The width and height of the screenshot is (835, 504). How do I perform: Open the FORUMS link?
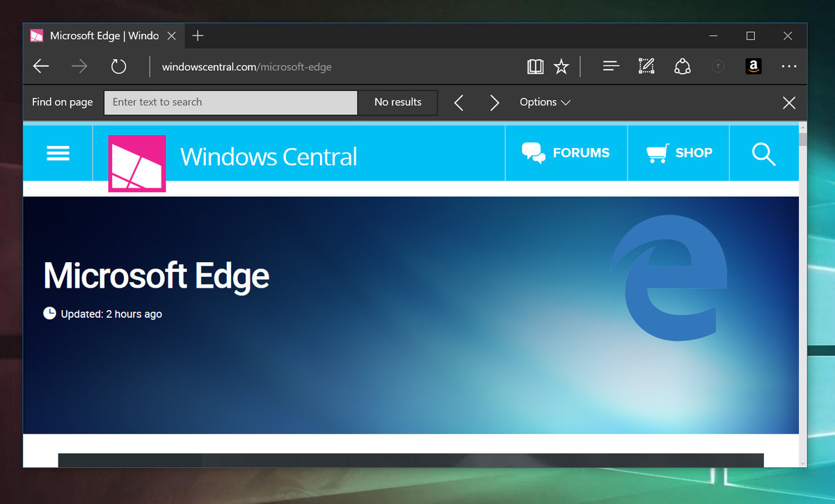(x=566, y=153)
